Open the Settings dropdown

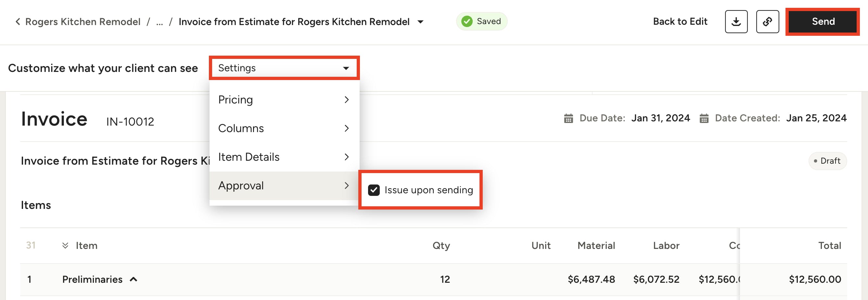[x=284, y=67]
